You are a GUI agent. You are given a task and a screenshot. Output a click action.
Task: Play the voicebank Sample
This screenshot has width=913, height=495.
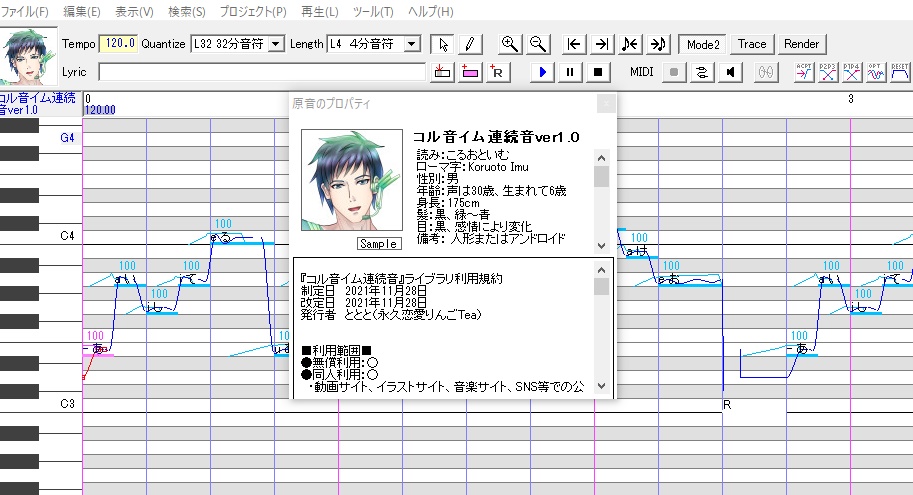(379, 244)
